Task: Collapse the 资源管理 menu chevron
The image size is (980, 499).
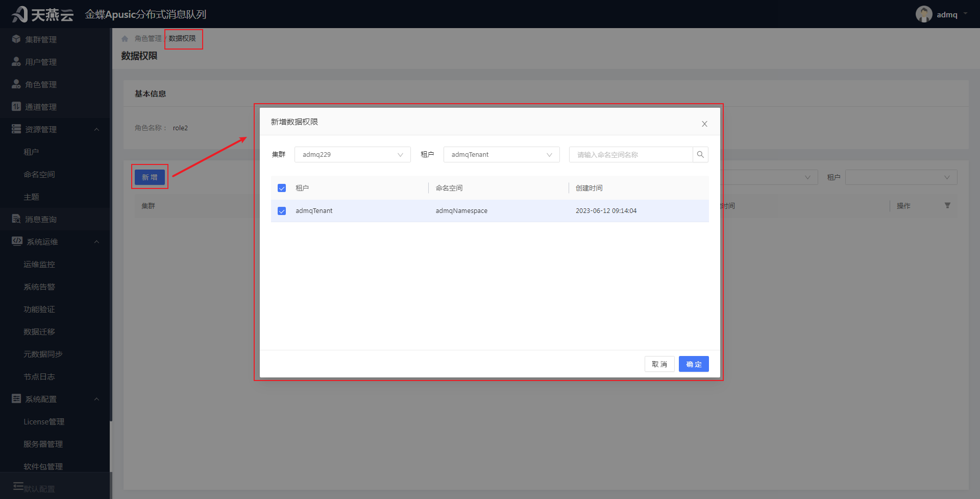Action: click(96, 129)
